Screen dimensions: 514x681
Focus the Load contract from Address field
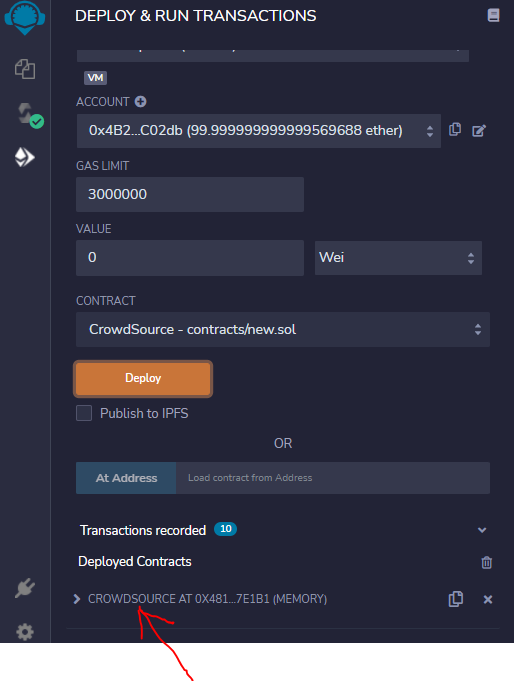[333, 478]
